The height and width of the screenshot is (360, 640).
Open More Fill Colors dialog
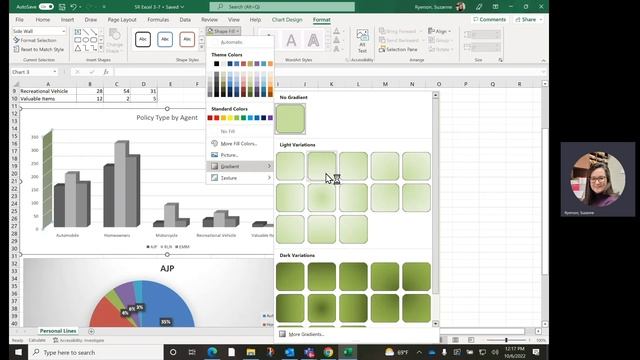(x=239, y=144)
